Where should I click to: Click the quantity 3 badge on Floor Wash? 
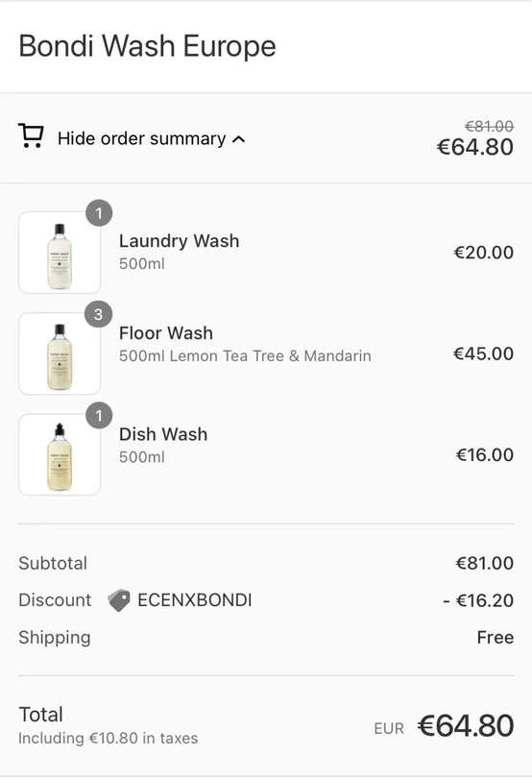99,314
